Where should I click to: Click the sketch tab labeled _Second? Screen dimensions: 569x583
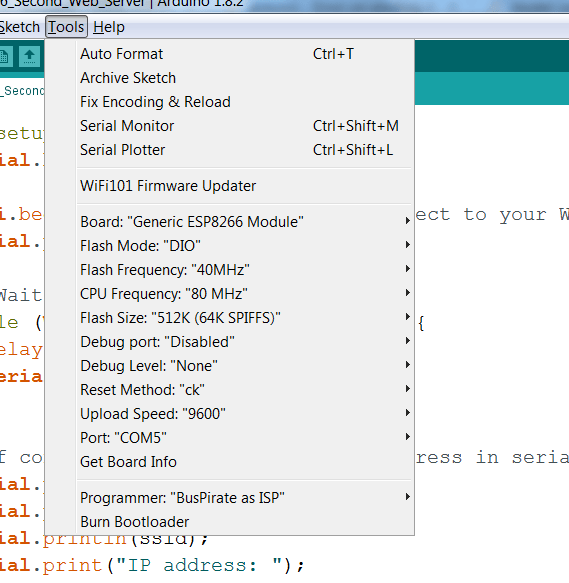[22, 91]
